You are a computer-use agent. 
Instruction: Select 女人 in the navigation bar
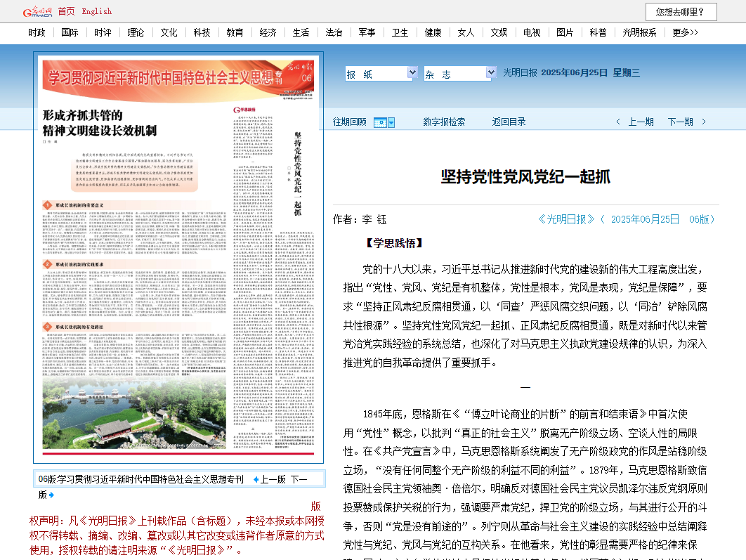(466, 32)
